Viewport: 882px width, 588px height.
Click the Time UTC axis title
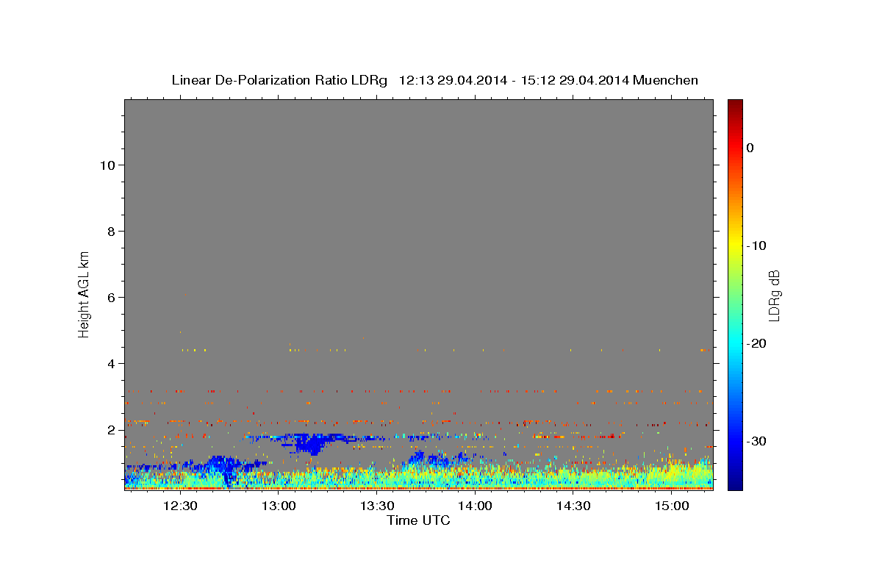[418, 520]
